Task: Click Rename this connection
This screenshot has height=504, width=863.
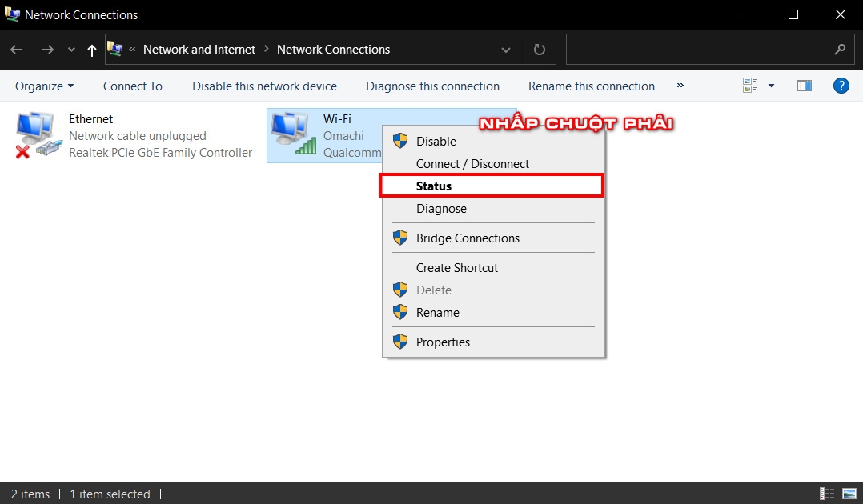Action: pos(592,86)
